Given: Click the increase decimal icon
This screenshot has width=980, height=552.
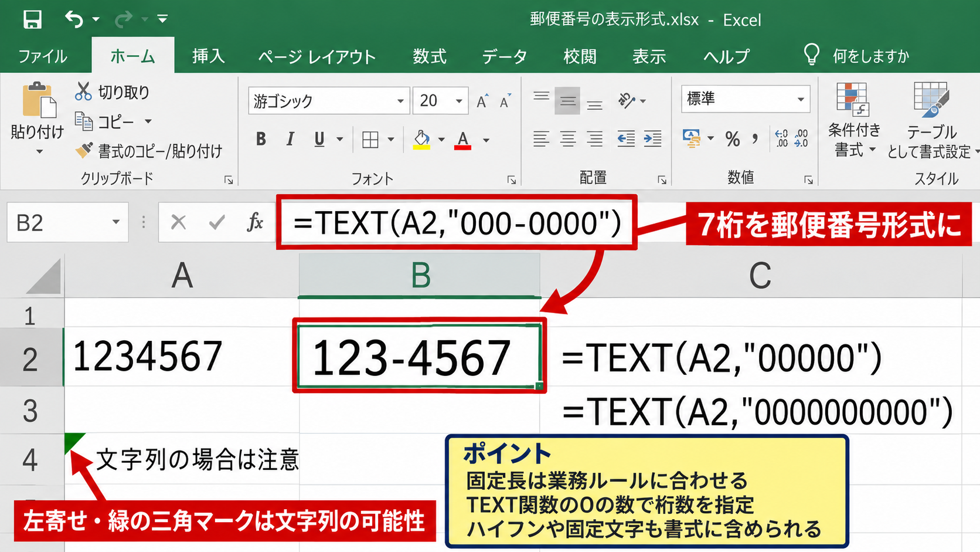Looking at the screenshot, I should coord(781,138).
